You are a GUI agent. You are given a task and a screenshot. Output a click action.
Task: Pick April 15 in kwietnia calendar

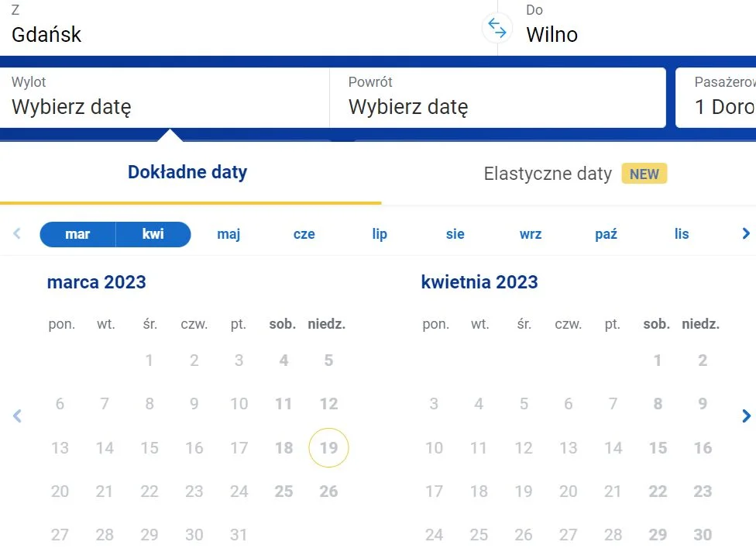tap(658, 448)
